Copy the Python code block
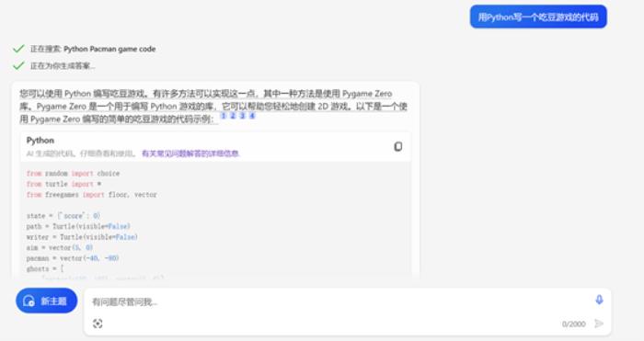 (397, 146)
